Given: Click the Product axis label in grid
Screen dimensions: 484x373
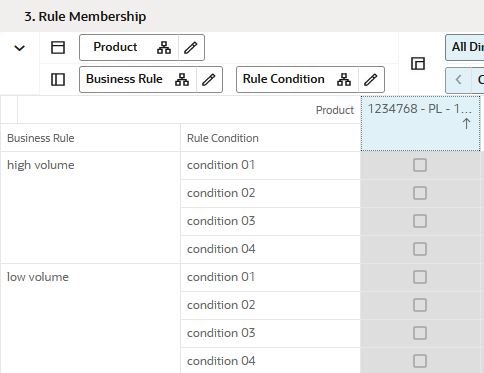Looking at the screenshot, I should pyautogui.click(x=335, y=110).
